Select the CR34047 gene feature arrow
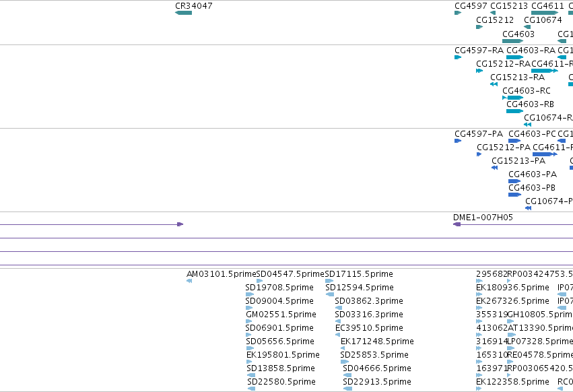 point(183,13)
